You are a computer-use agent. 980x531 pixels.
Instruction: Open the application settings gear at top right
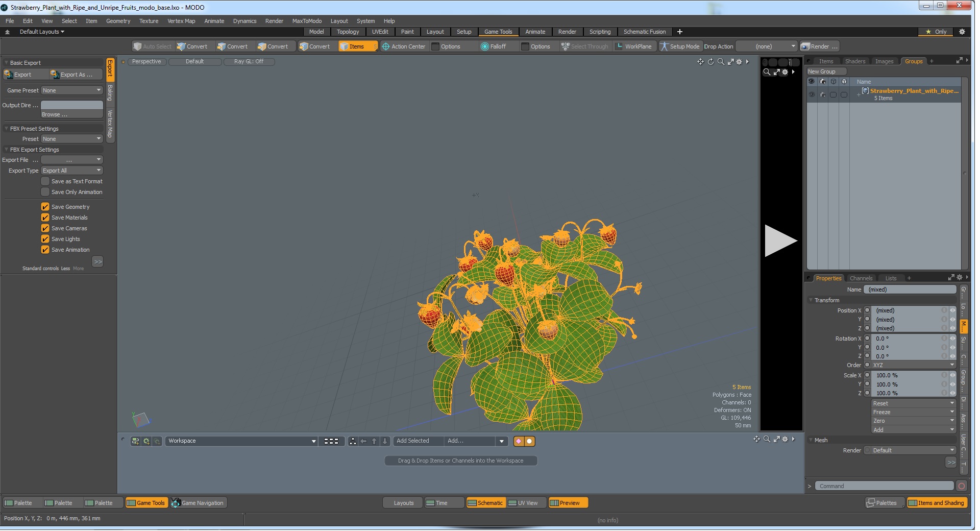click(x=962, y=32)
